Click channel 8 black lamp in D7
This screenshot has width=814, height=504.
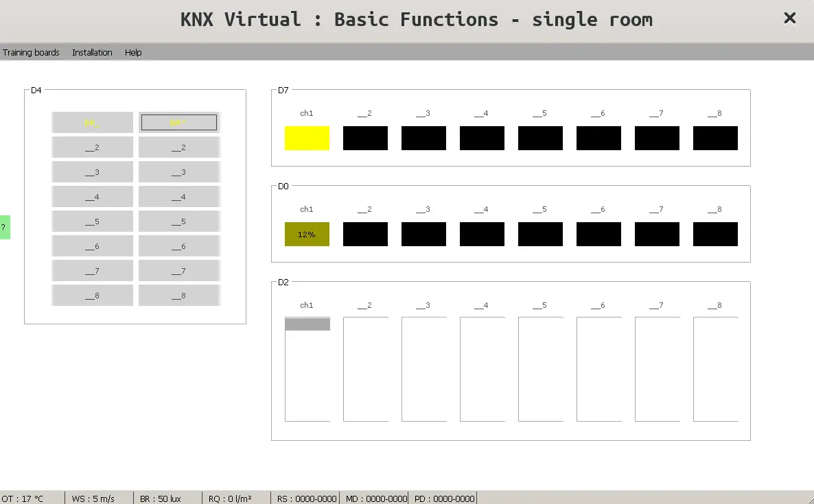point(715,138)
